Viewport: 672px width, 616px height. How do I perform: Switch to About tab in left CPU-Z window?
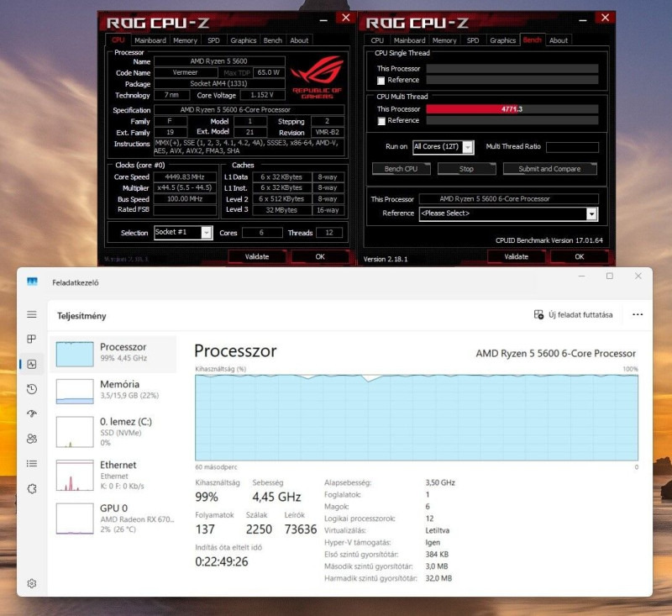click(299, 40)
